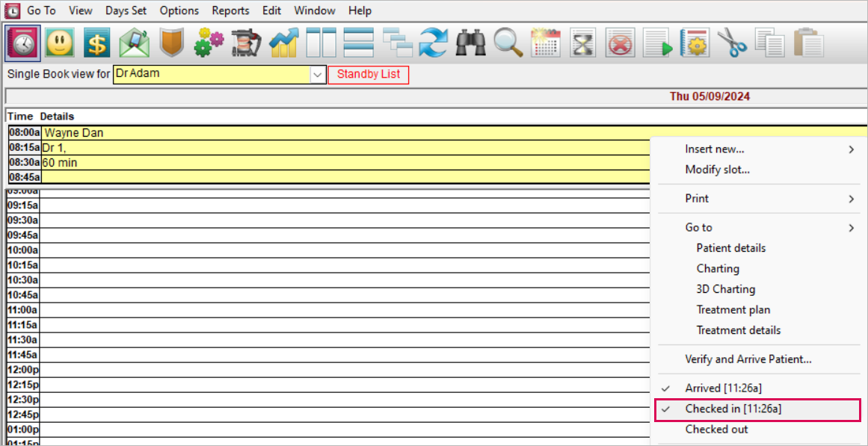Uncheck the Checked in [11:26a] item

click(x=733, y=409)
